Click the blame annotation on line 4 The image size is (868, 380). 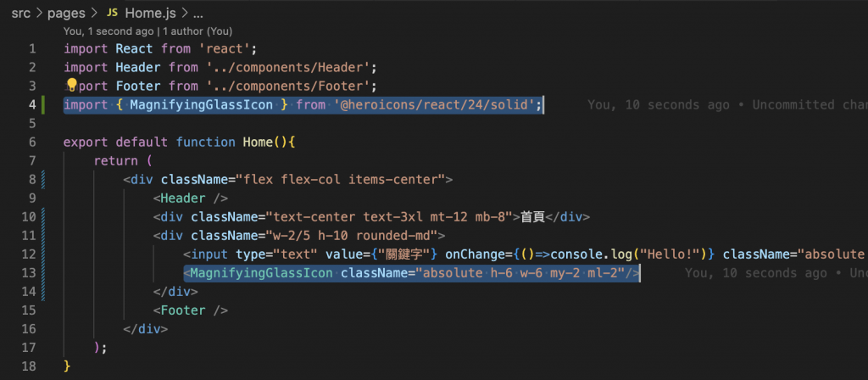coord(727,104)
